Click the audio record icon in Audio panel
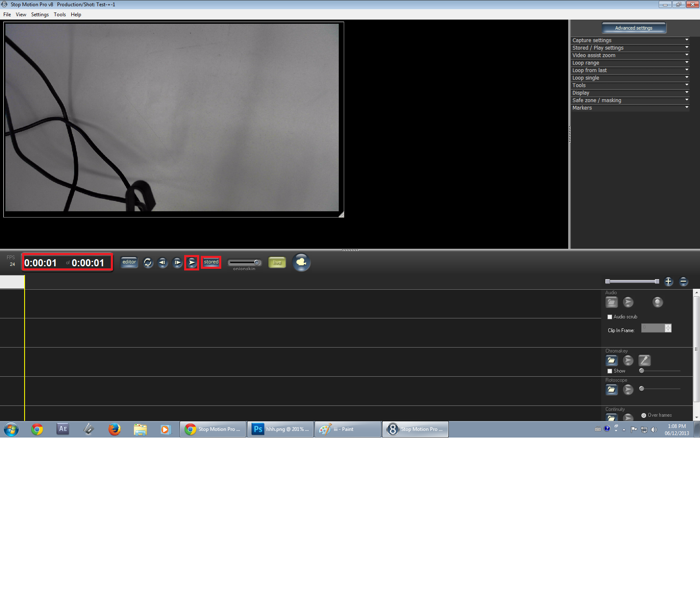Image resolution: width=700 pixels, height=598 pixels. pyautogui.click(x=657, y=302)
